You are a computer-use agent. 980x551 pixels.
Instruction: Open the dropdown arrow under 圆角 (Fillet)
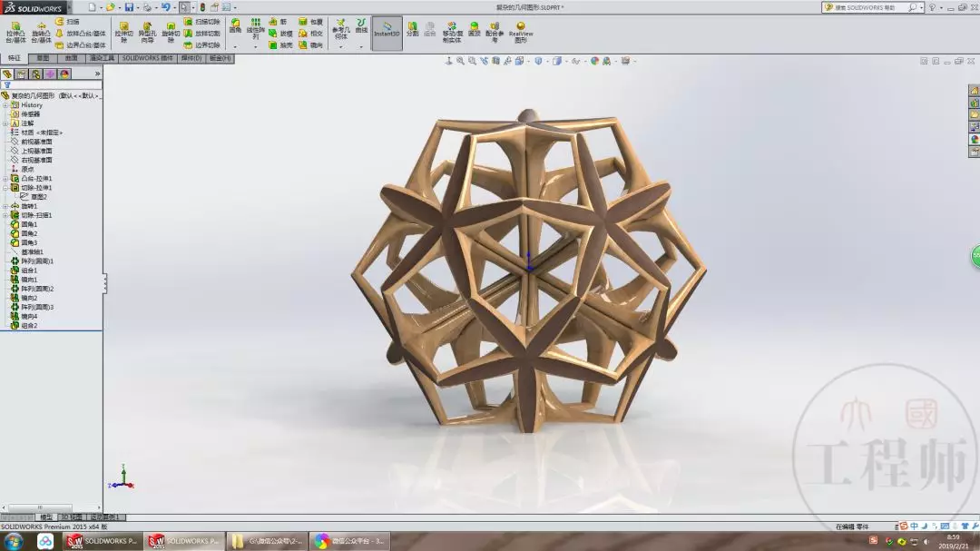(235, 46)
